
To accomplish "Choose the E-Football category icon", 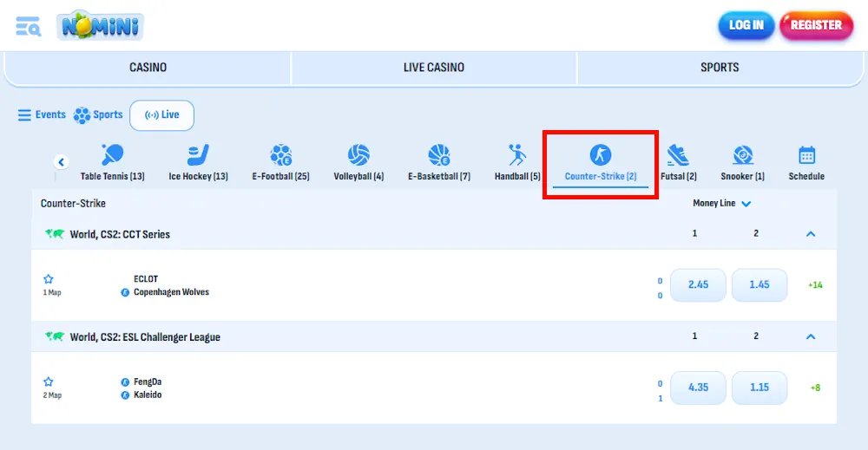I will 280,156.
